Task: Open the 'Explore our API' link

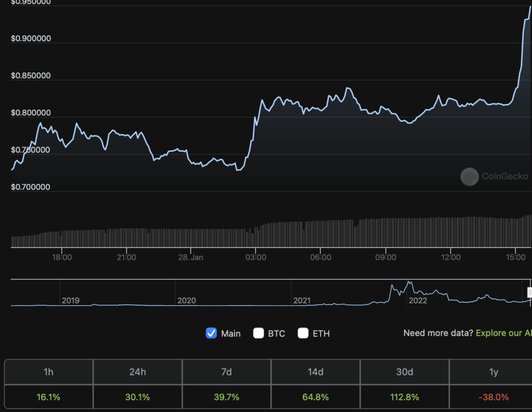Action: (x=504, y=333)
